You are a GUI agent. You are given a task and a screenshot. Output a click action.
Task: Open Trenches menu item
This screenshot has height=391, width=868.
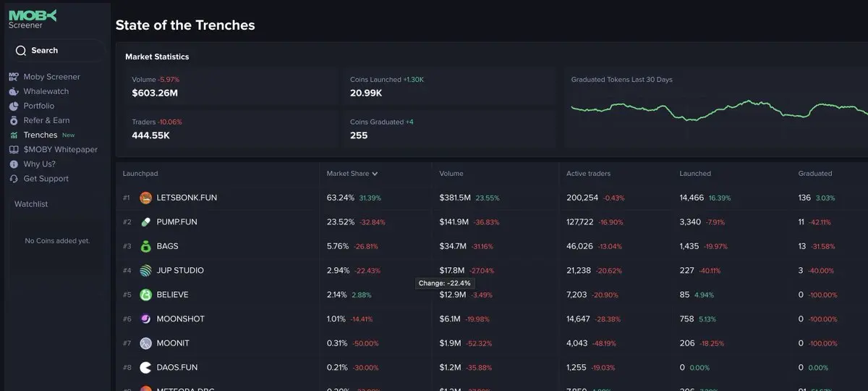[41, 135]
